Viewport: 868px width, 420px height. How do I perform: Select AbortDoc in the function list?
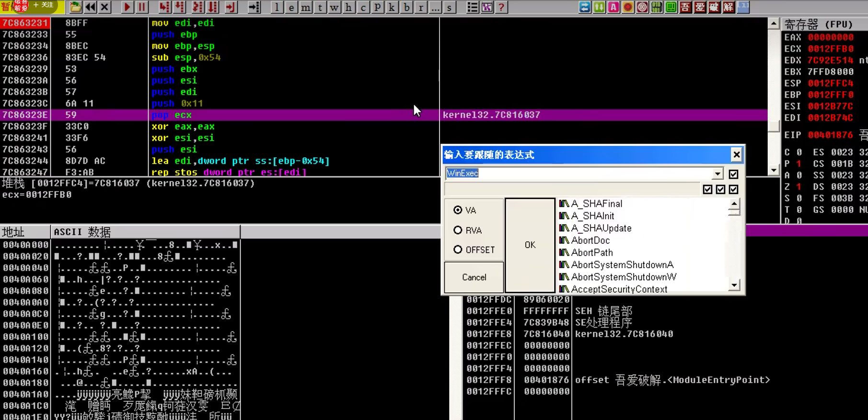tap(584, 240)
